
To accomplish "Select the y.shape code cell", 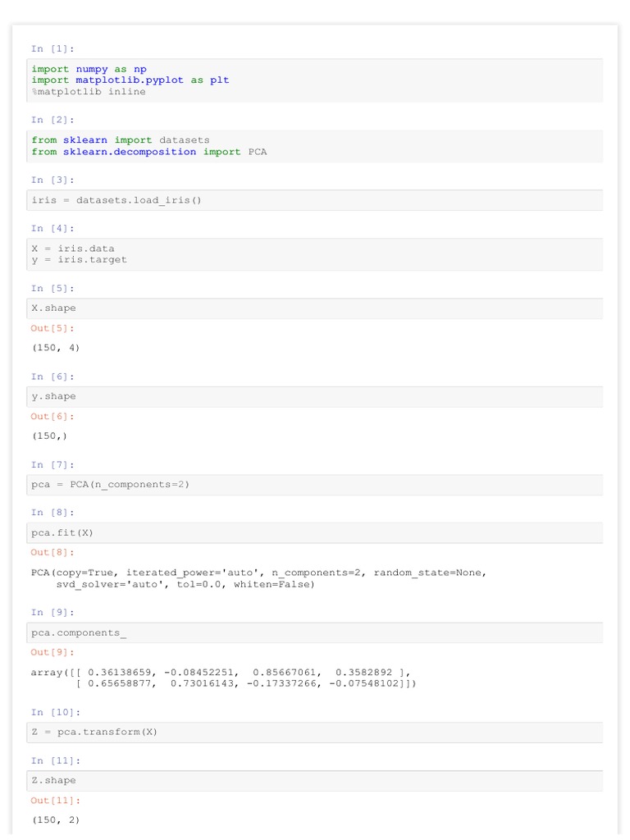I will point(315,396).
